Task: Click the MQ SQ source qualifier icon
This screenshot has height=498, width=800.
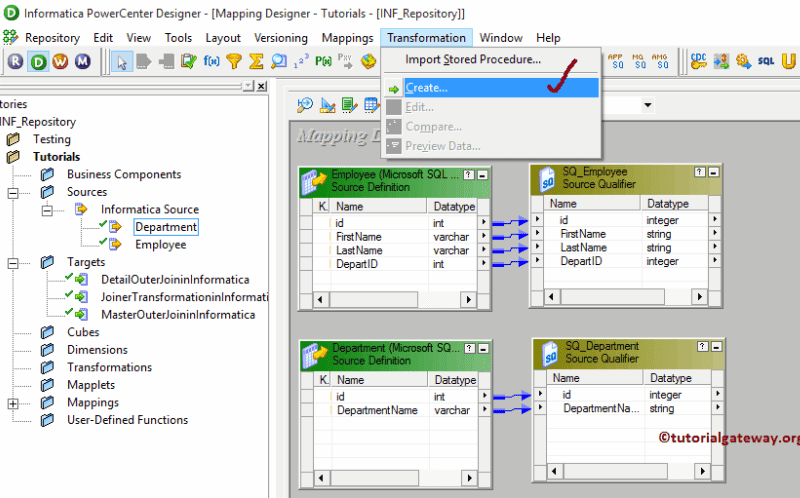Action: coord(638,61)
